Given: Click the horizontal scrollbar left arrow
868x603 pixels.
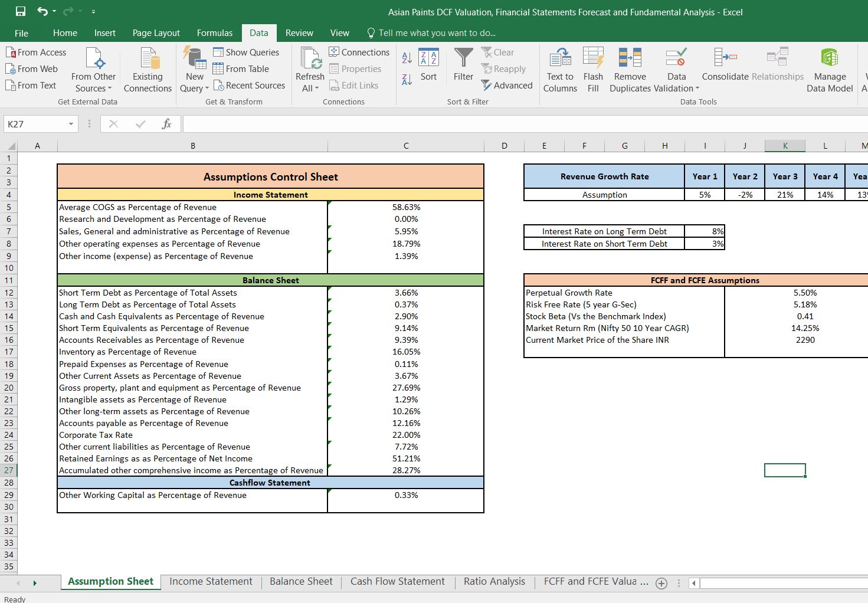Looking at the screenshot, I should pyautogui.click(x=694, y=584).
